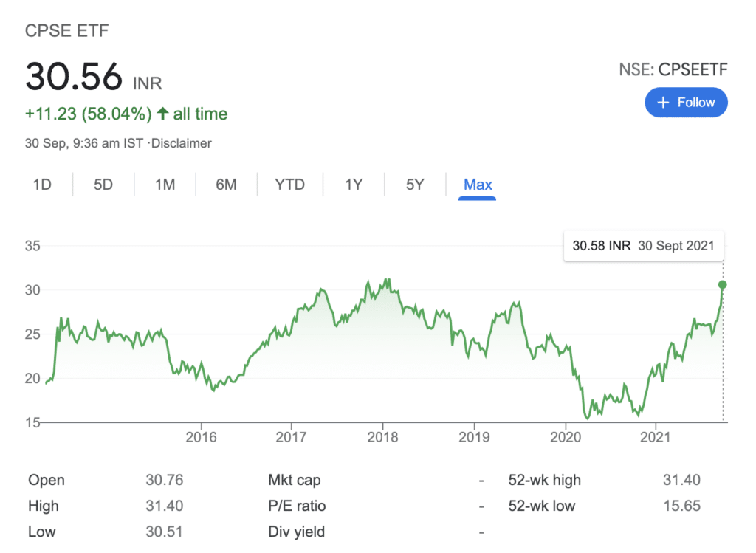This screenshot has width=756, height=553.
Task: Click the 2018 x-axis label
Action: tap(383, 437)
